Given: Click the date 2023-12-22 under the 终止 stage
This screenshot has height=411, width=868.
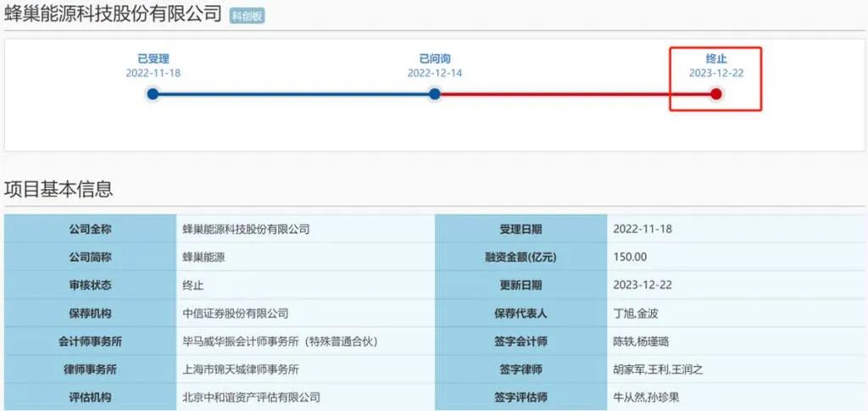Looking at the screenshot, I should [x=716, y=73].
